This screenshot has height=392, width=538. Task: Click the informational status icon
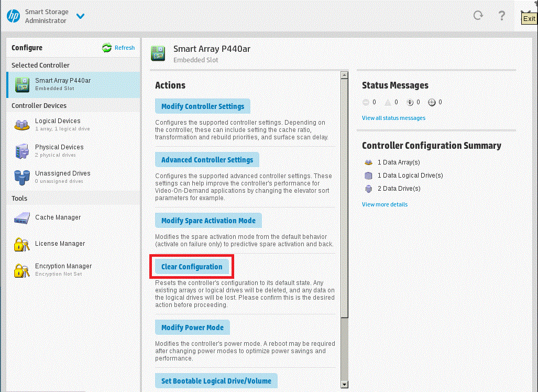point(410,102)
